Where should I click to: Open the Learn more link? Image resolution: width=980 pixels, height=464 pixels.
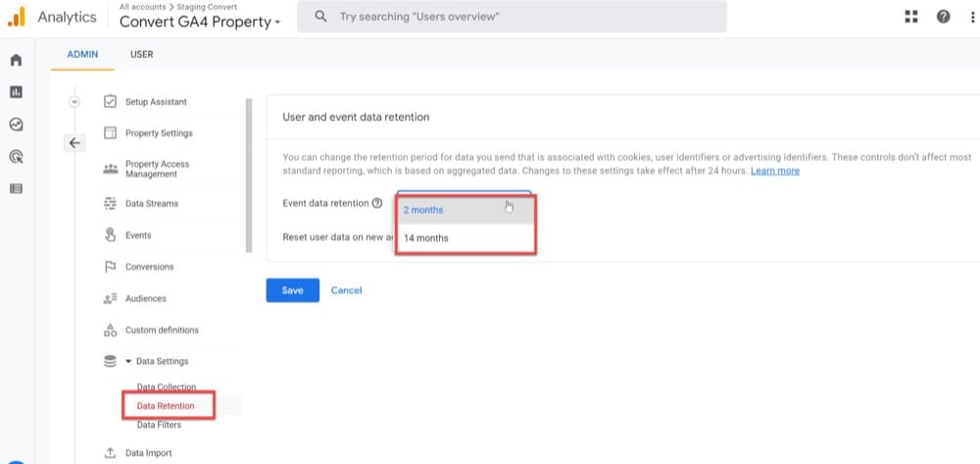coord(775,171)
